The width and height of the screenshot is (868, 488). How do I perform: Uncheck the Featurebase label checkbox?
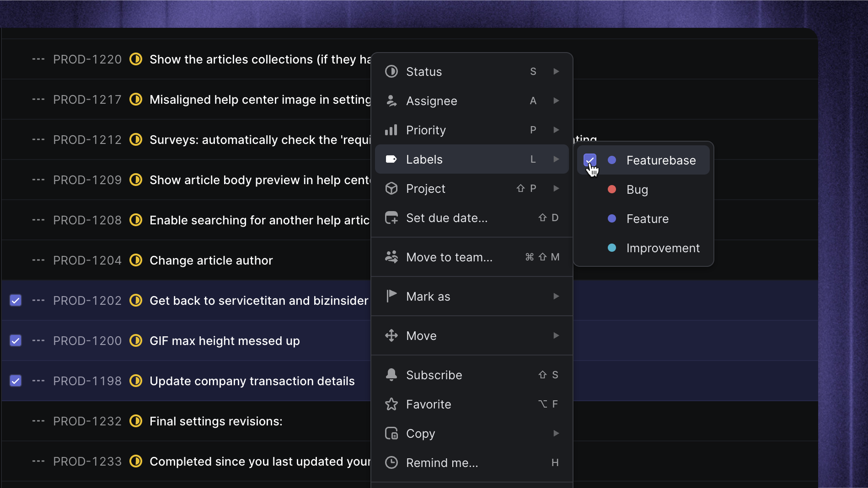pos(590,160)
